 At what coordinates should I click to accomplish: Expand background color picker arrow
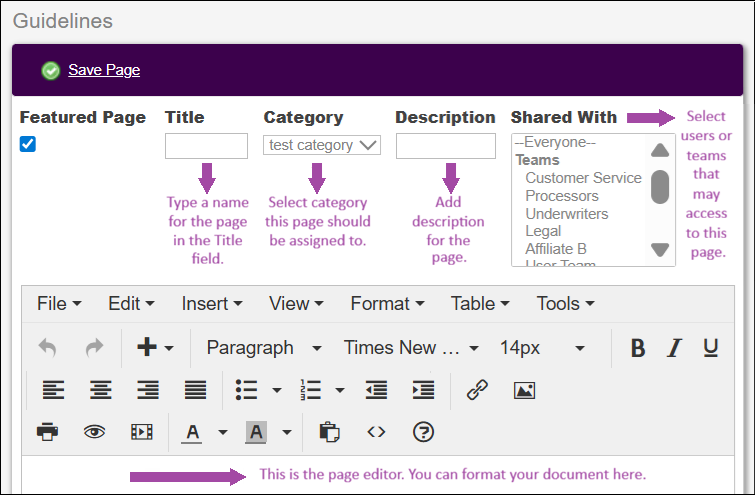[x=287, y=432]
